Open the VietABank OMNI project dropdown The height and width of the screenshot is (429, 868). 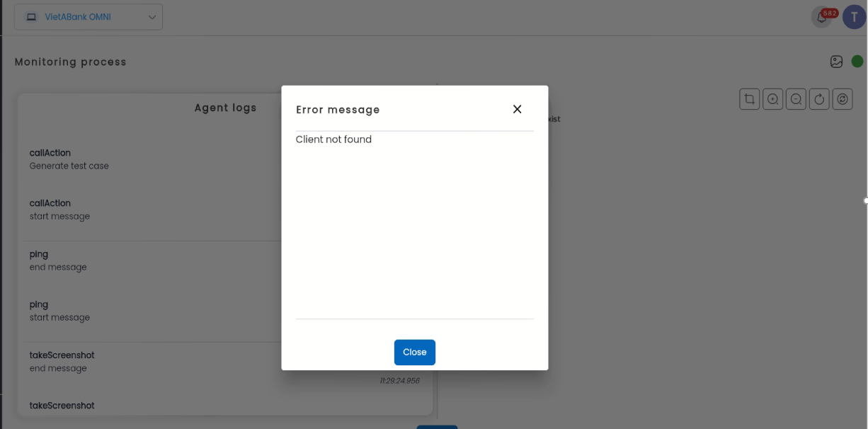pyautogui.click(x=88, y=17)
